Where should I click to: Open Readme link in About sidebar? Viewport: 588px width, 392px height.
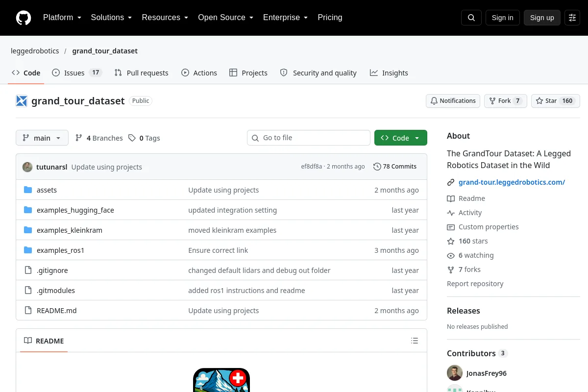click(x=466, y=198)
